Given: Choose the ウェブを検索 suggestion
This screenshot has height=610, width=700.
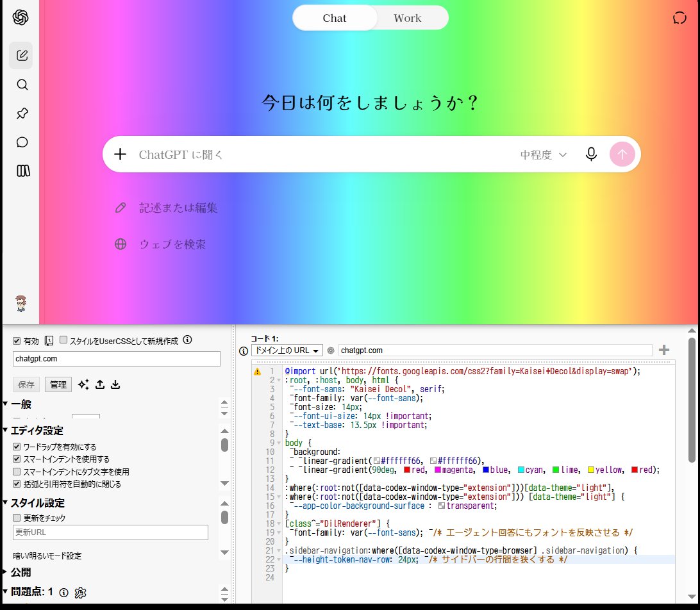Looking at the screenshot, I should 161,244.
